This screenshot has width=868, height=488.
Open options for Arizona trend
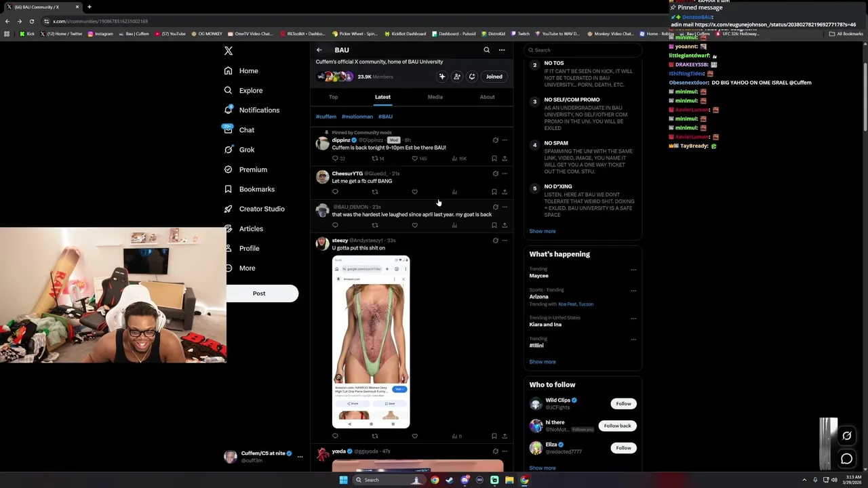coord(633,291)
